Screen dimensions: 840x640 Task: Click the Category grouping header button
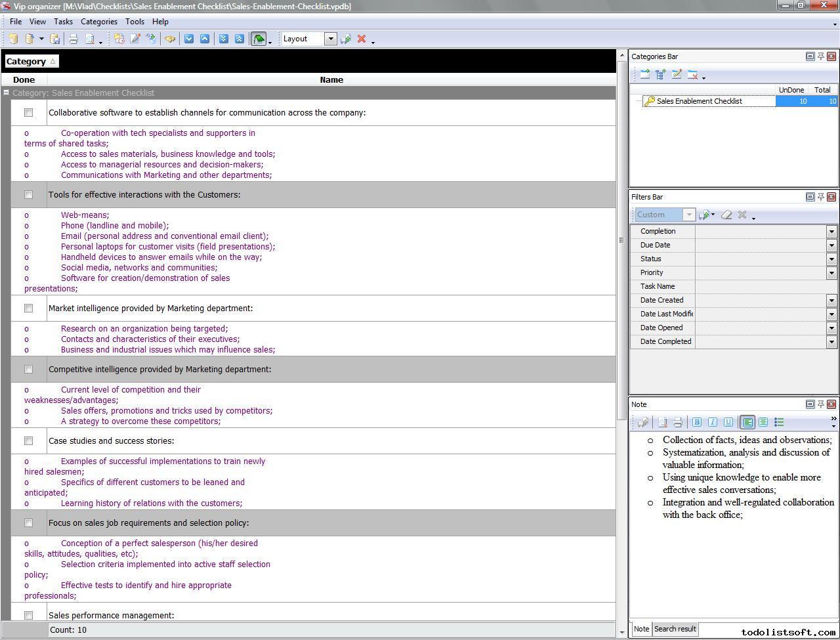click(x=31, y=62)
